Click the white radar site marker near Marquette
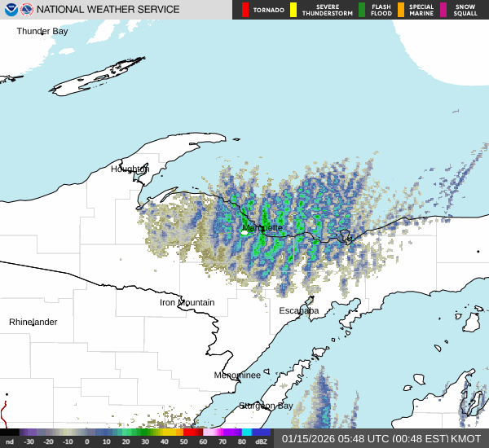 (x=244, y=233)
